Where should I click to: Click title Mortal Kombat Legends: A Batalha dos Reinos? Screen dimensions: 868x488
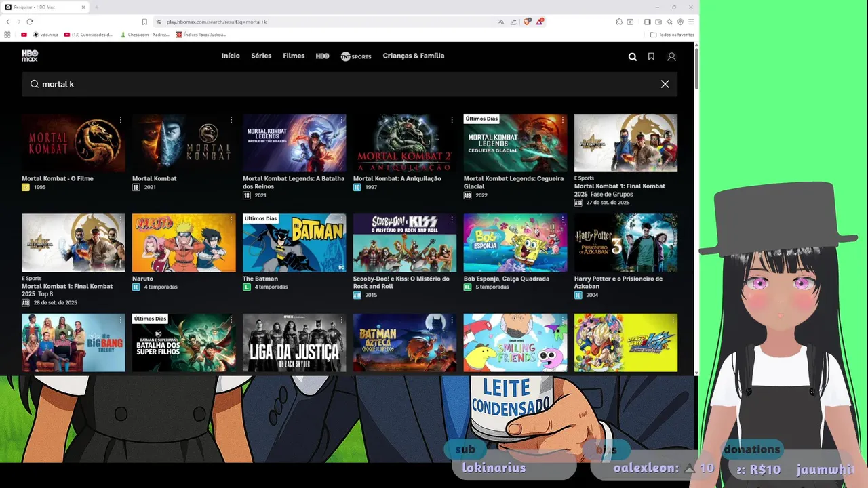click(294, 182)
